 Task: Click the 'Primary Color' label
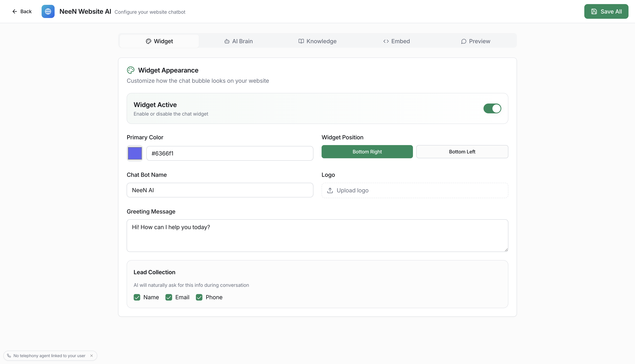145,137
